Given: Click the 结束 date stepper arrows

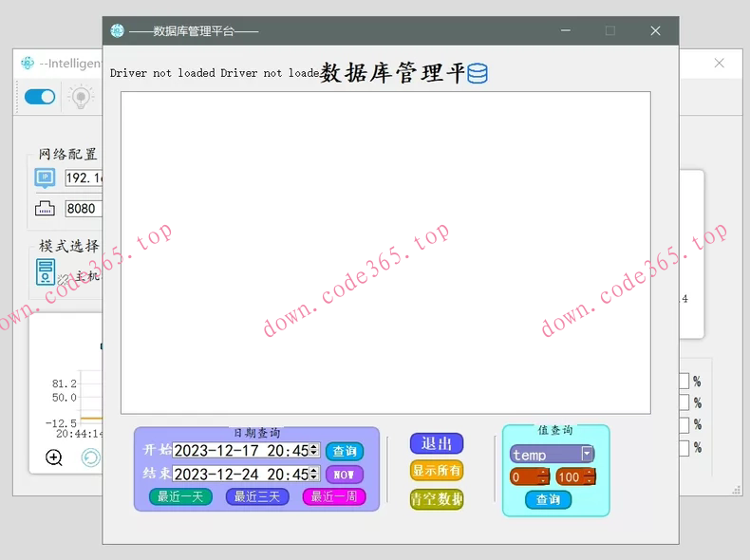Looking at the screenshot, I should click(314, 474).
